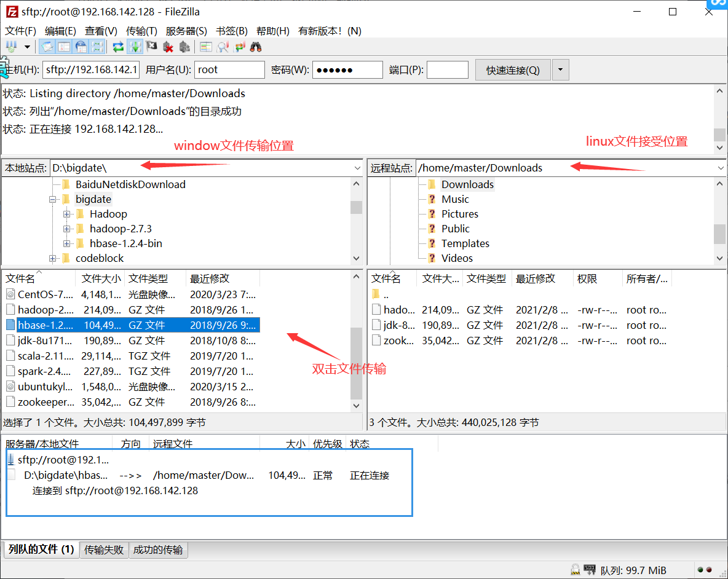728x579 pixels.
Task: Open the 编辑(E) menu
Action: pyautogui.click(x=60, y=31)
